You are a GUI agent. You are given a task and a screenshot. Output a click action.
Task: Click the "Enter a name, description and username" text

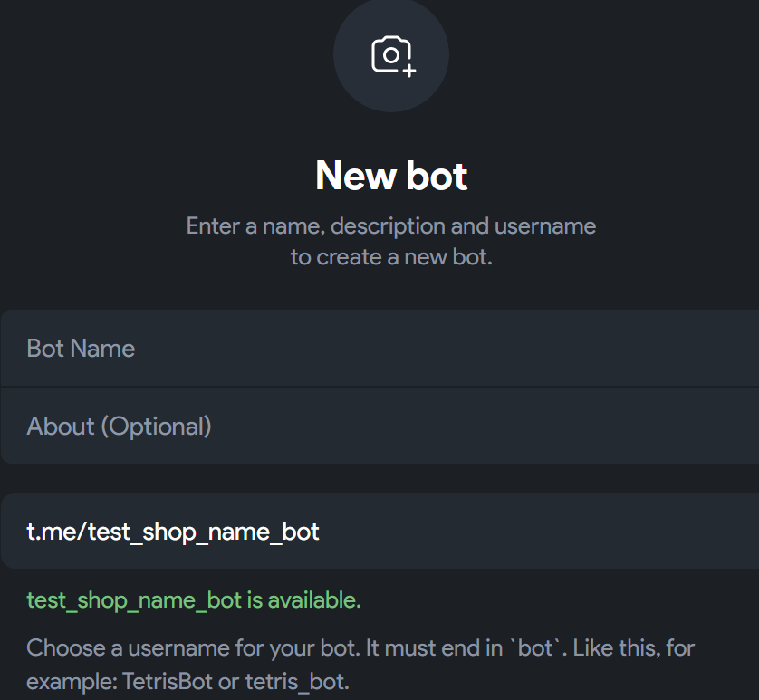coord(391,225)
